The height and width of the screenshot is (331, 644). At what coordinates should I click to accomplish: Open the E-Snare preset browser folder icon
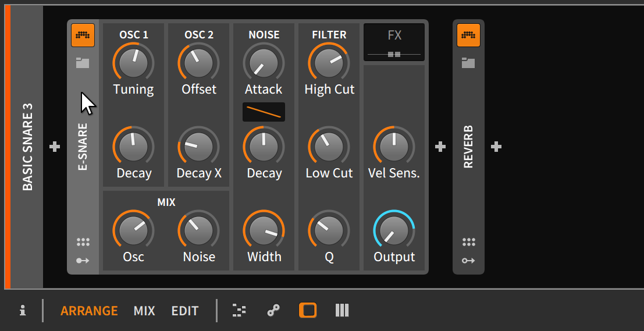83,63
